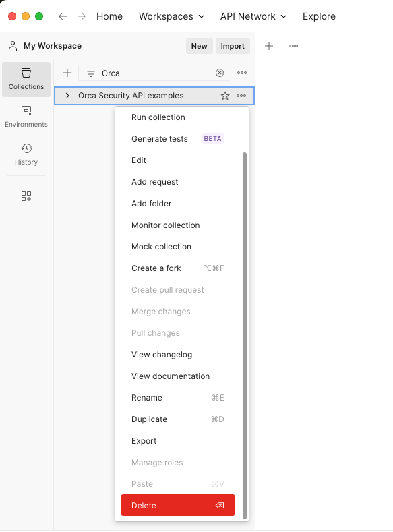Viewport: 393px width, 532px height.
Task: Choose Create a fork
Action: (x=178, y=268)
